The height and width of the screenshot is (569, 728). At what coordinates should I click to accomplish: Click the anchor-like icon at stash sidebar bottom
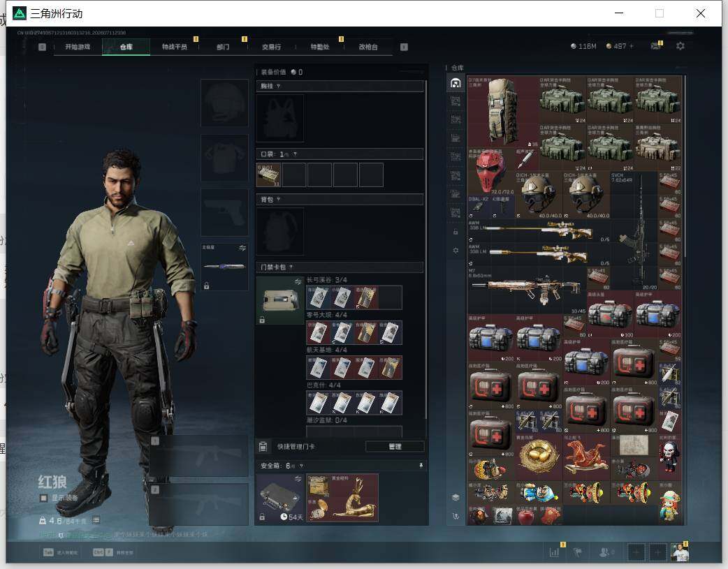(456, 516)
